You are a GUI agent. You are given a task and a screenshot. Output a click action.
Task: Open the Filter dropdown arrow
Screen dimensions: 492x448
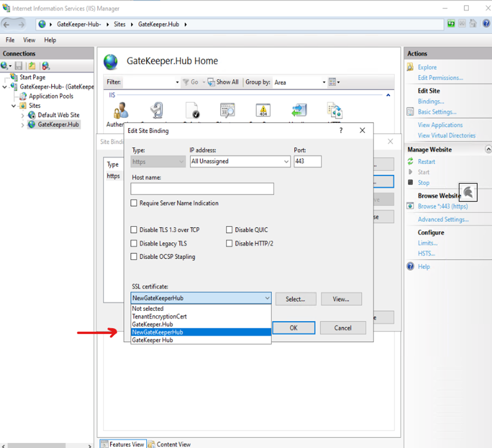click(x=178, y=82)
